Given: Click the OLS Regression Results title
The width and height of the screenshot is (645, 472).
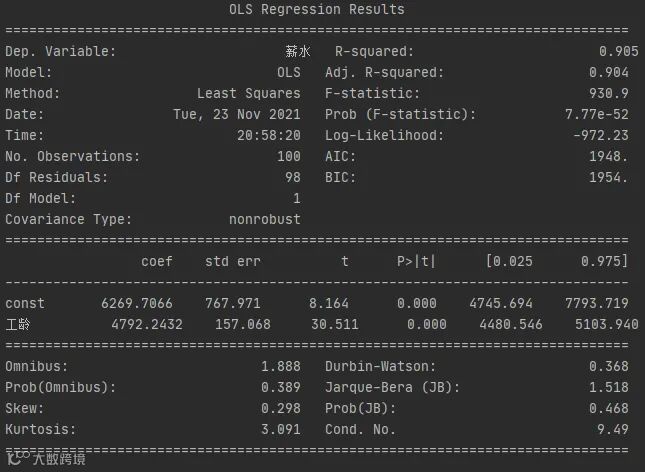Looking at the screenshot, I should [x=317, y=9].
